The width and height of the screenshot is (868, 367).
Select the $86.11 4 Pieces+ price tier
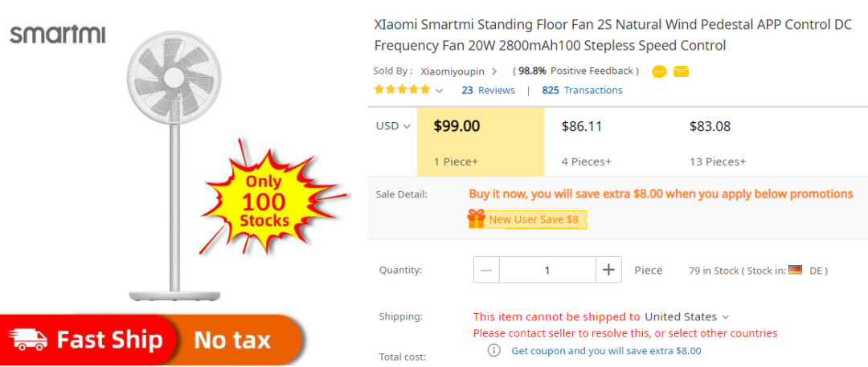[608, 141]
